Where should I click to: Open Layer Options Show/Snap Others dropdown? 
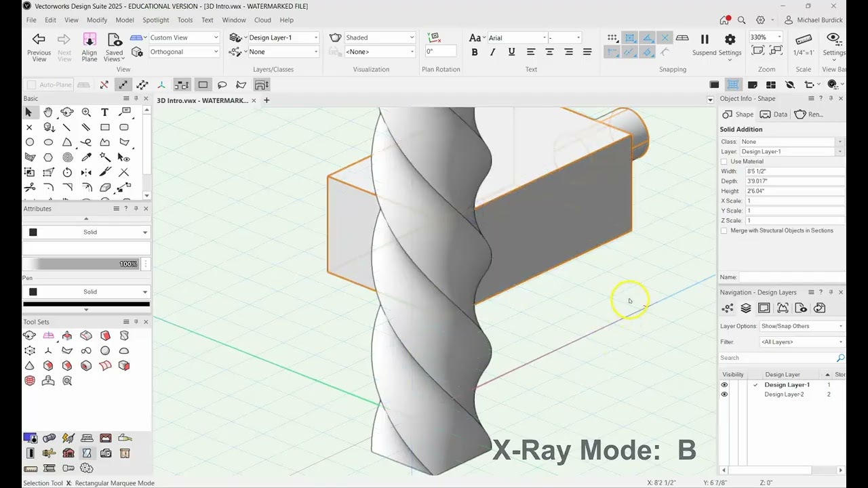pos(802,326)
